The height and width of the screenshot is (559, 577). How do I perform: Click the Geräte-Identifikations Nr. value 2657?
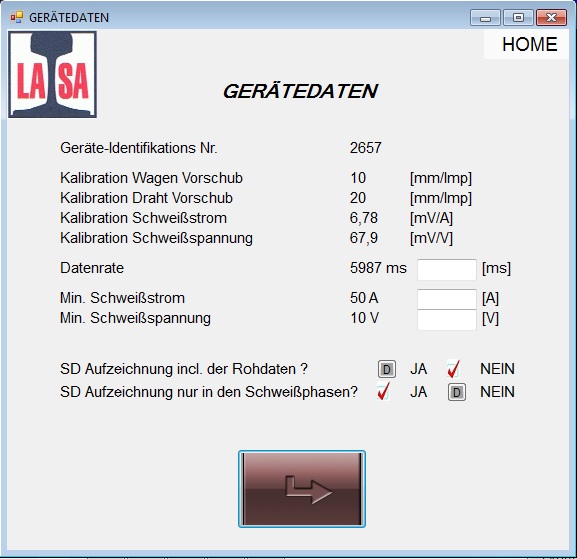pyautogui.click(x=365, y=148)
